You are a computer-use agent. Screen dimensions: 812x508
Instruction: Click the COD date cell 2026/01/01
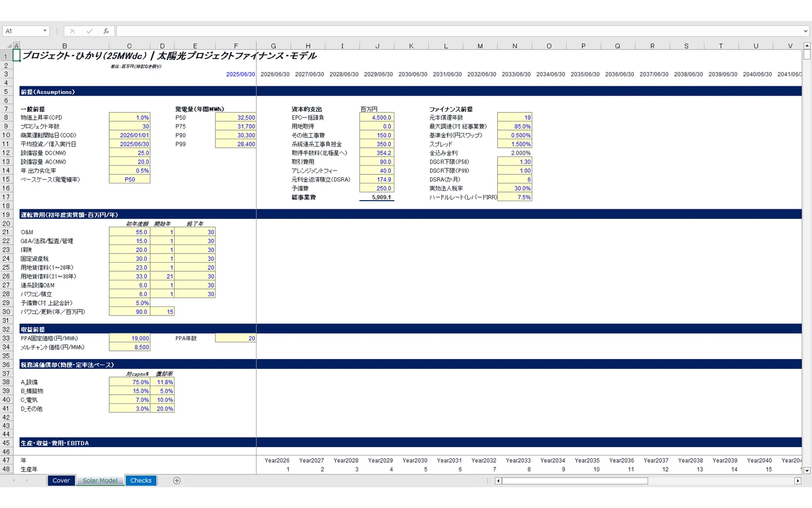(129, 136)
